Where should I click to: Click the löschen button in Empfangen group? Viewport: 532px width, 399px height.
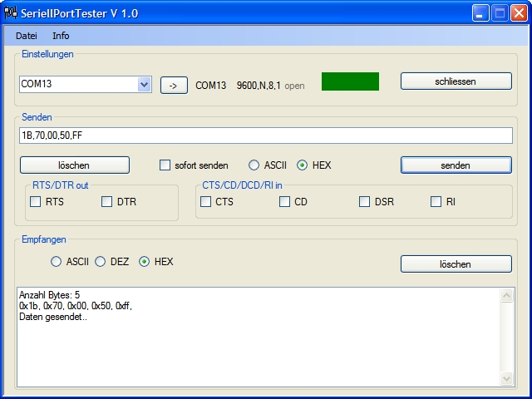pos(456,264)
